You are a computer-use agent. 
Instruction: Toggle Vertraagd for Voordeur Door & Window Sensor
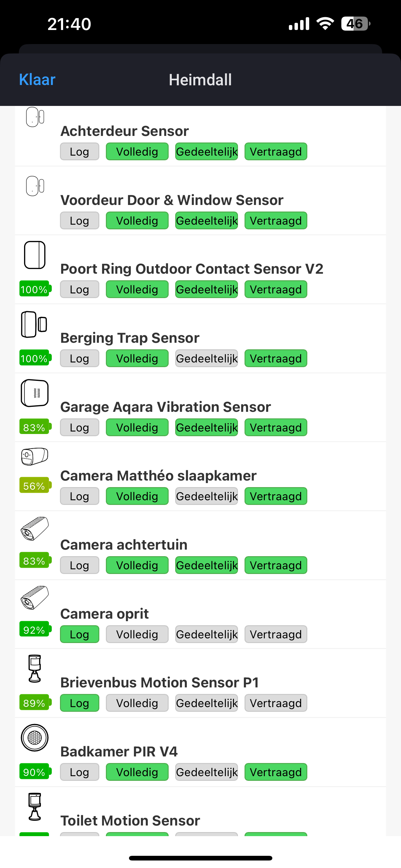(x=275, y=221)
